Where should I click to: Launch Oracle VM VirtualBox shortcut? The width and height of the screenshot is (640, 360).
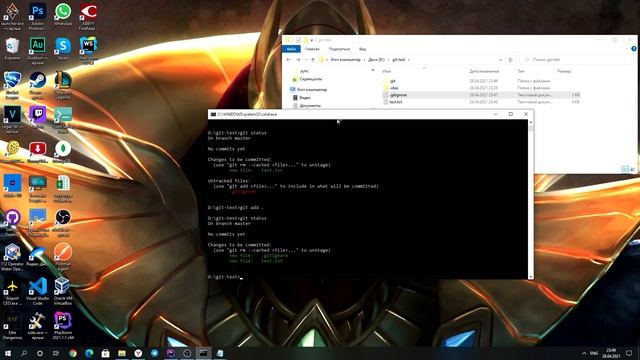pos(63,291)
